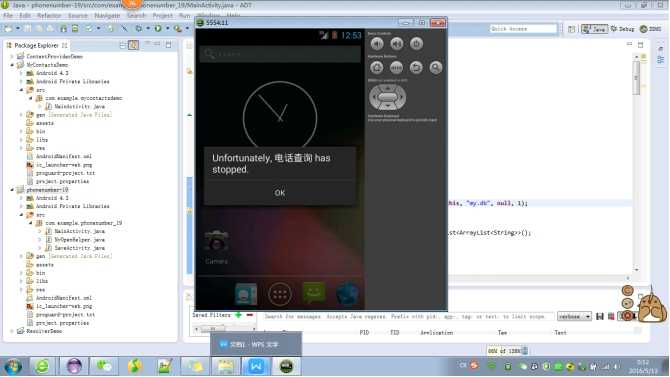Open the app drawer in emulator dock
The image size is (670, 377).
(x=280, y=294)
